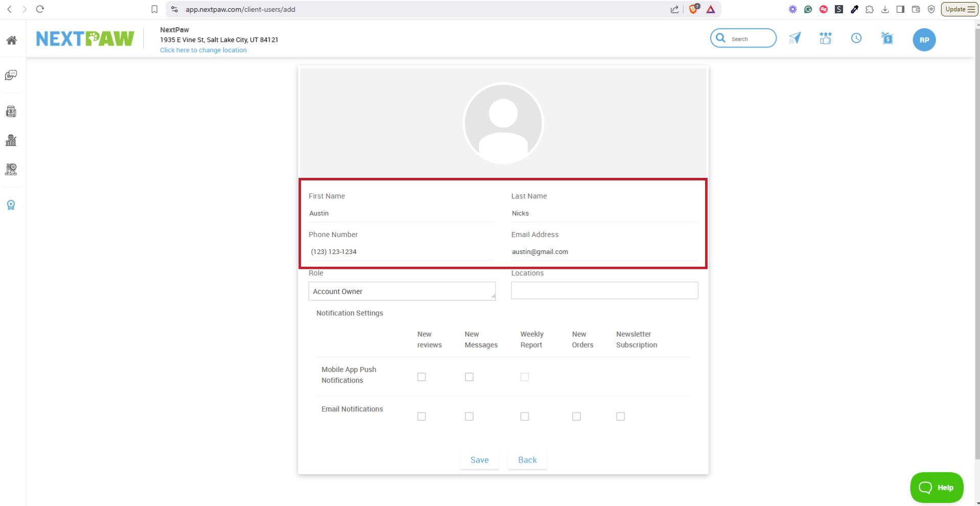Open browser downloads icon
This screenshot has height=506, width=980.
[885, 9]
